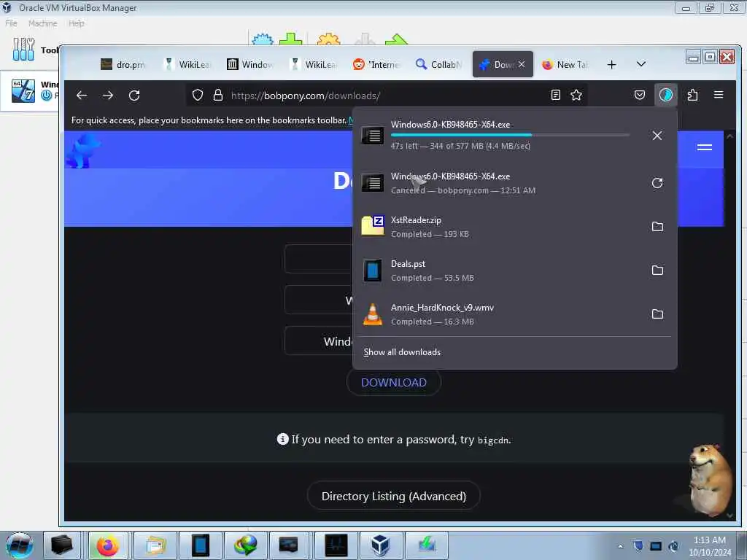Click the page vertical scrollbar down arrow
The image size is (747, 560).
[x=729, y=516]
